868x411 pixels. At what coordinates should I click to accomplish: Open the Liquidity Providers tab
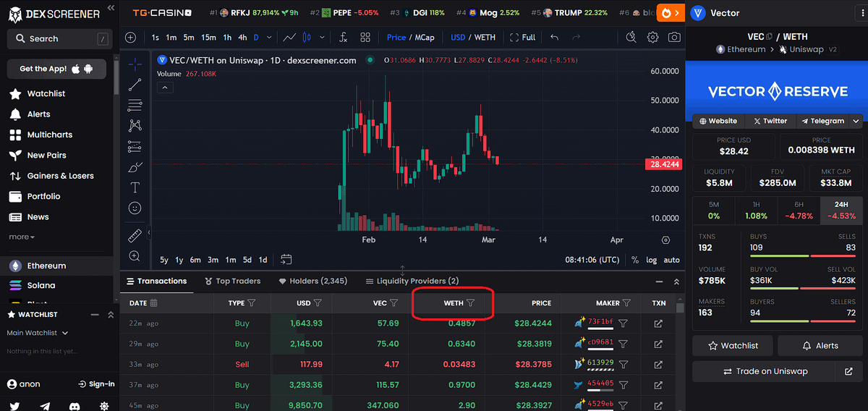412,281
